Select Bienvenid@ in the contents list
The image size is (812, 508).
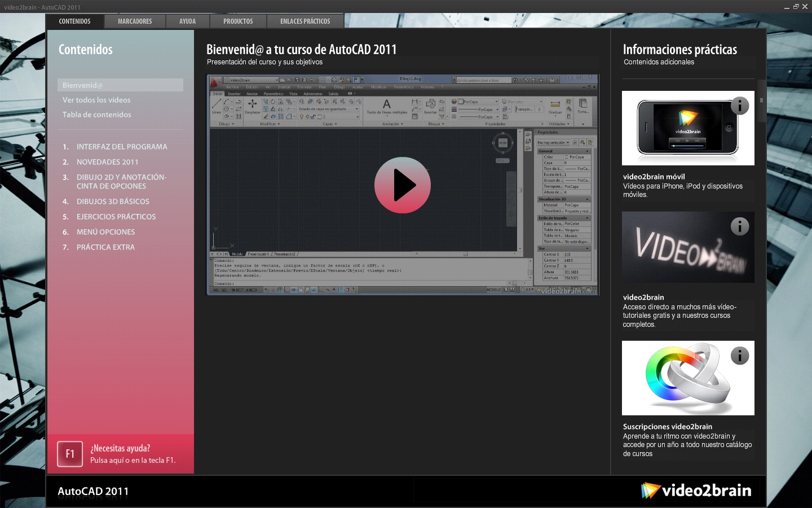click(x=120, y=85)
